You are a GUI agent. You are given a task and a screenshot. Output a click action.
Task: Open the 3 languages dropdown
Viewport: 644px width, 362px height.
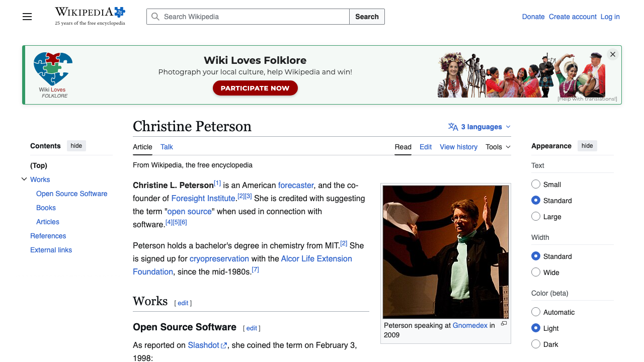[479, 127]
